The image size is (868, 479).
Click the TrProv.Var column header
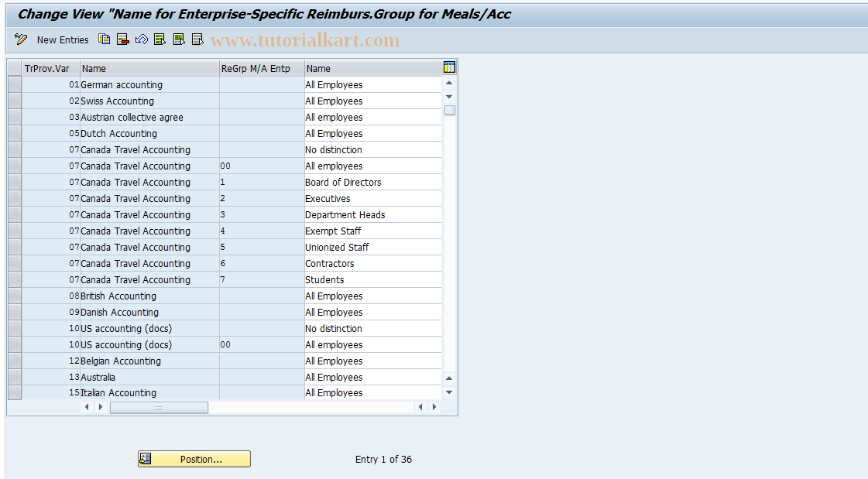tap(51, 69)
